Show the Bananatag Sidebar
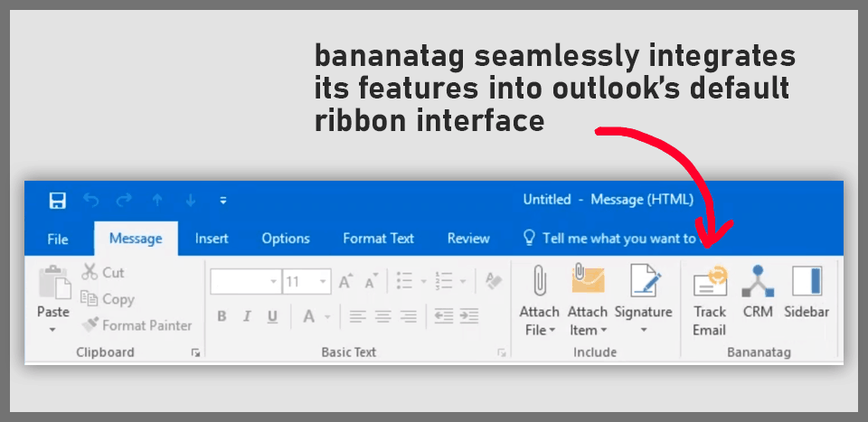Screen dimensions: 868x422 (x=806, y=292)
